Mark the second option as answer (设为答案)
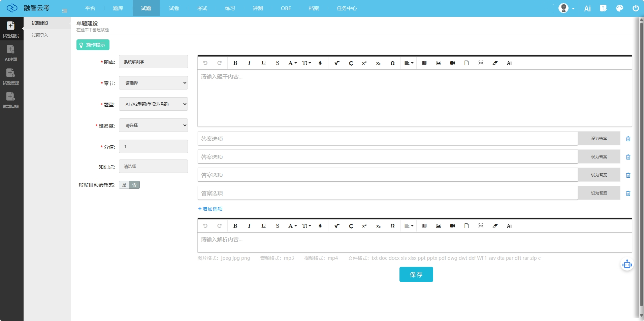This screenshot has height=321, width=644. (x=599, y=157)
